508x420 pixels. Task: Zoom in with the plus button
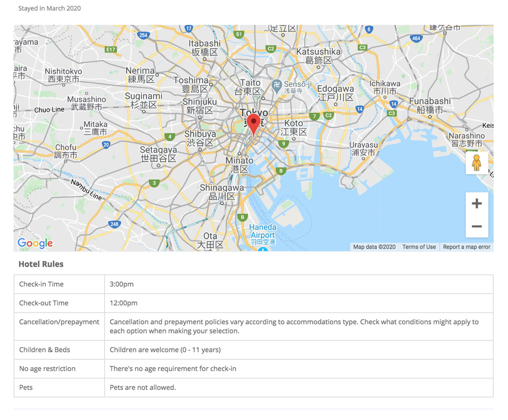pos(477,204)
